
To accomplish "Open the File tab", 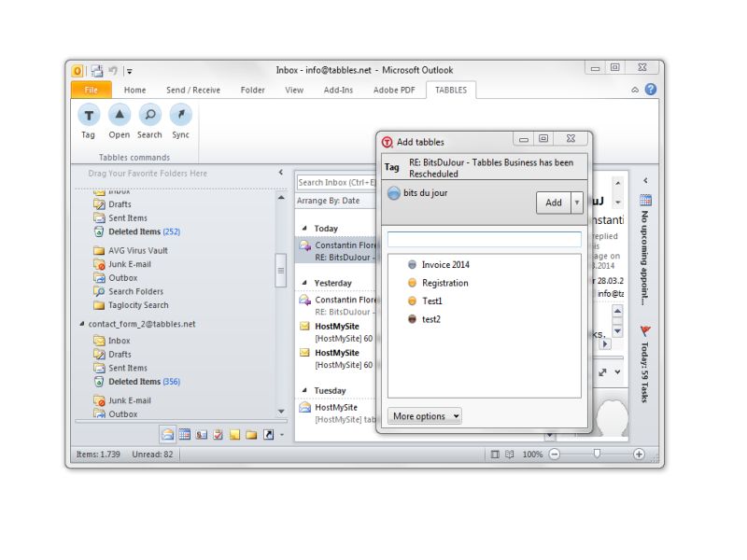I will coord(91,90).
